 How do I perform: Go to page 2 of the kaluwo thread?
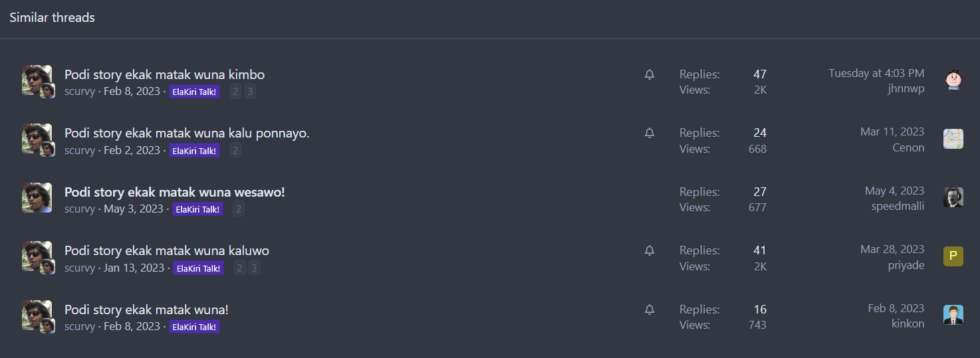coord(239,268)
